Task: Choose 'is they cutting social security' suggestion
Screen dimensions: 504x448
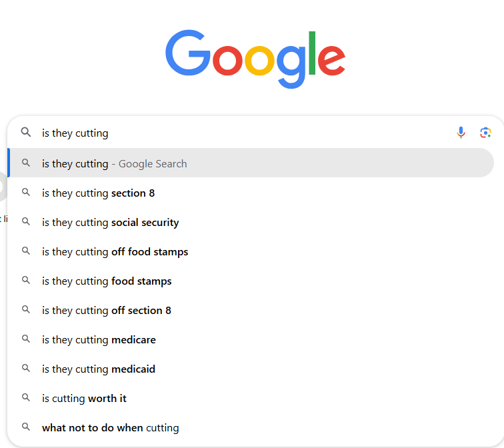Action: tap(110, 223)
